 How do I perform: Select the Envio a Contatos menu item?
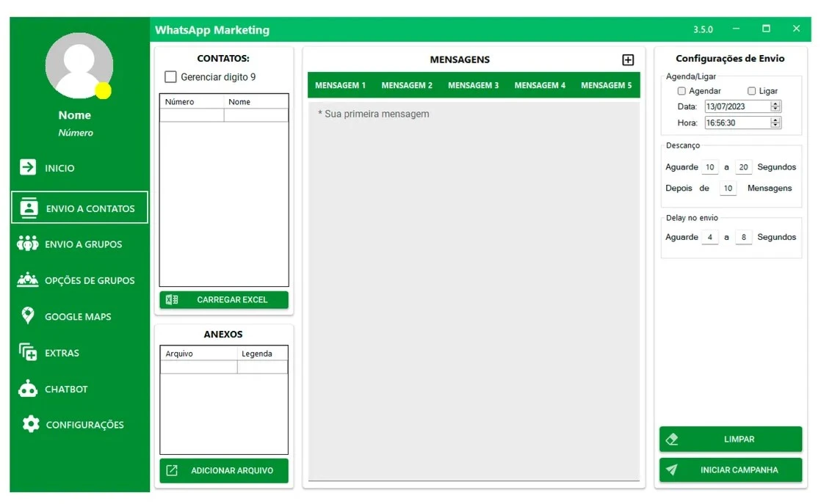(x=79, y=208)
